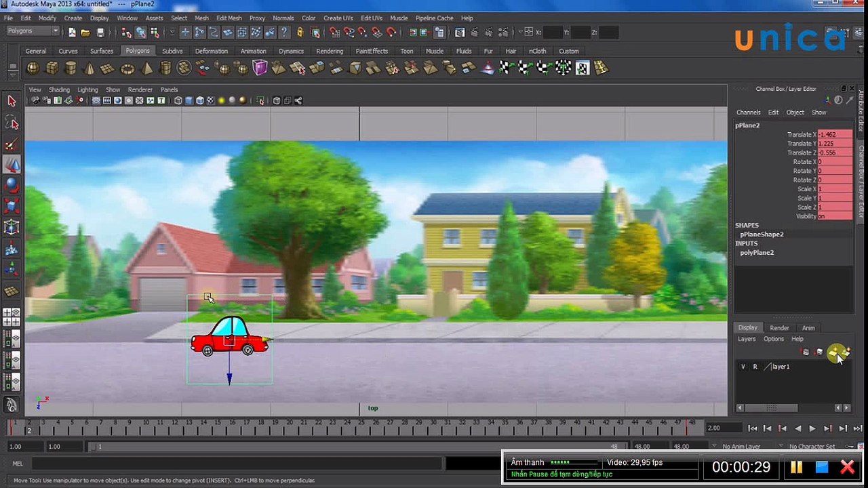The image size is (868, 488).
Task: Switch to the Subdivs shelf tab
Action: 172,51
